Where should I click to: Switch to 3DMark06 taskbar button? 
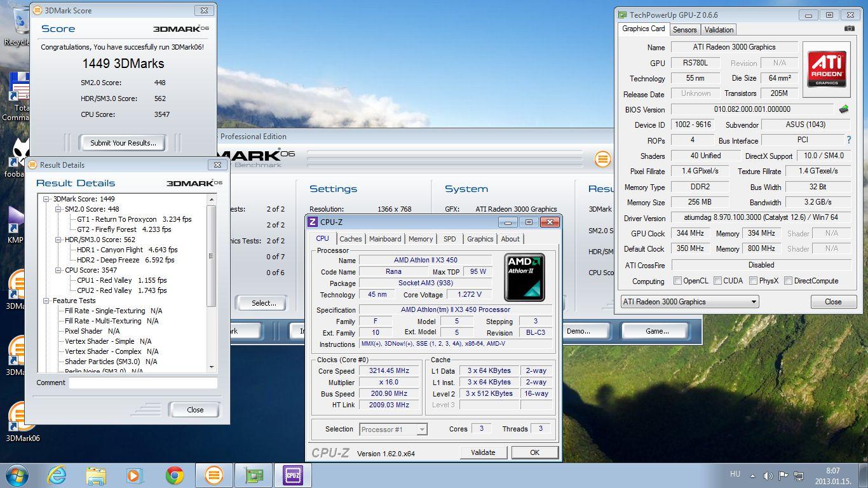coord(214,475)
